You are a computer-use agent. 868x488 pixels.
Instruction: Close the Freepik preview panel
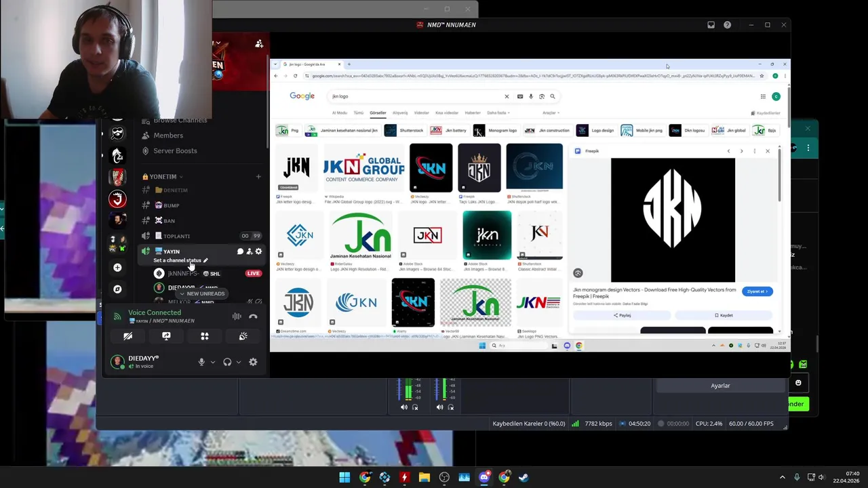(768, 151)
